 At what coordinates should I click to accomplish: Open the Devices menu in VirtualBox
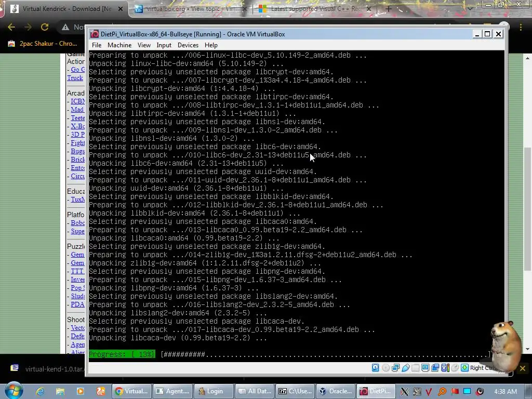pyautogui.click(x=188, y=45)
